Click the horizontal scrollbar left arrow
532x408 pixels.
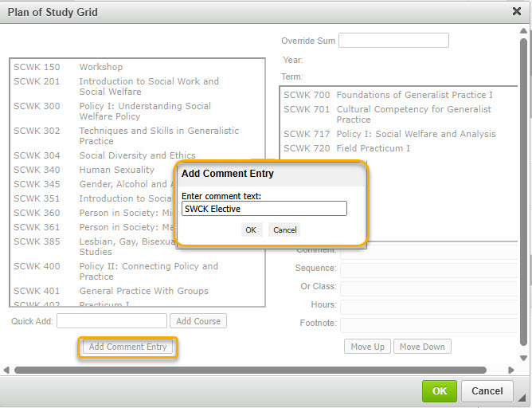pos(6,370)
